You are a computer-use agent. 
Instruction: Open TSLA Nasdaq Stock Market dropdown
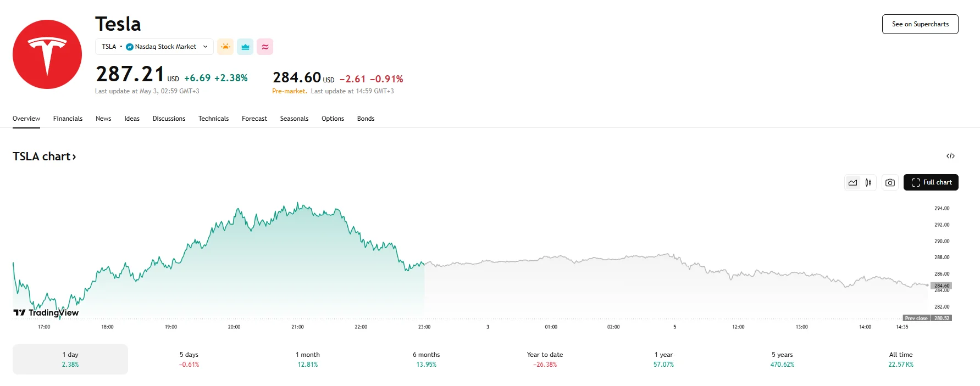[x=154, y=47]
